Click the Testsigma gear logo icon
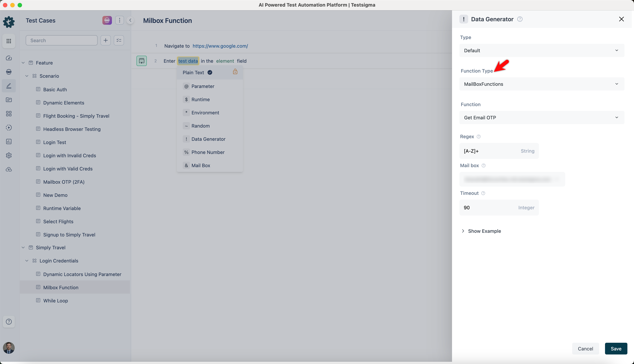 coord(9,22)
